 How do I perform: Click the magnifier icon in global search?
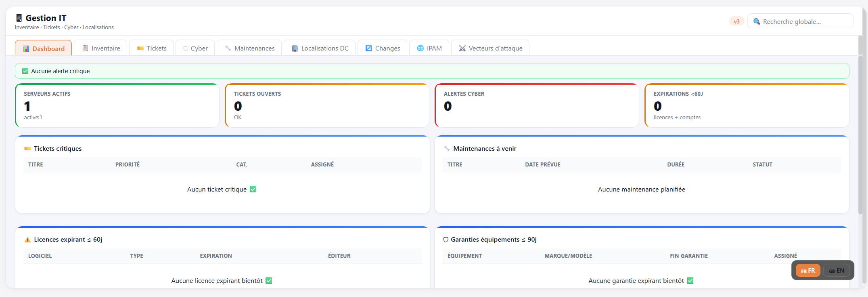tap(757, 21)
